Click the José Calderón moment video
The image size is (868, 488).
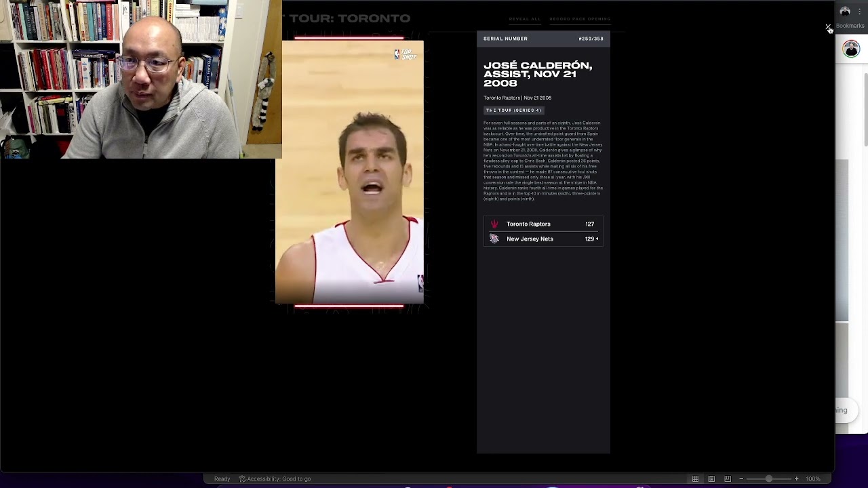click(x=349, y=172)
